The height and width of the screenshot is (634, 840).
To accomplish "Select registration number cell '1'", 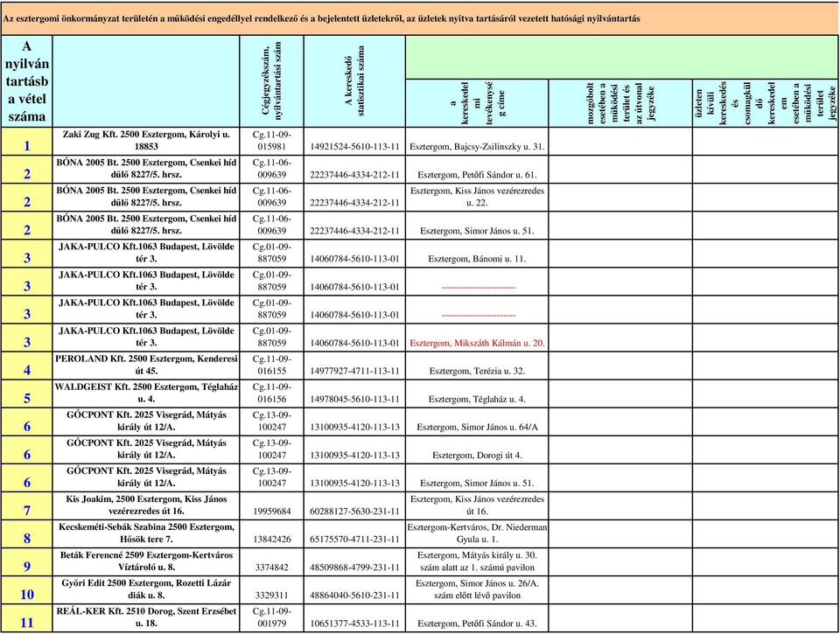I will [27, 142].
